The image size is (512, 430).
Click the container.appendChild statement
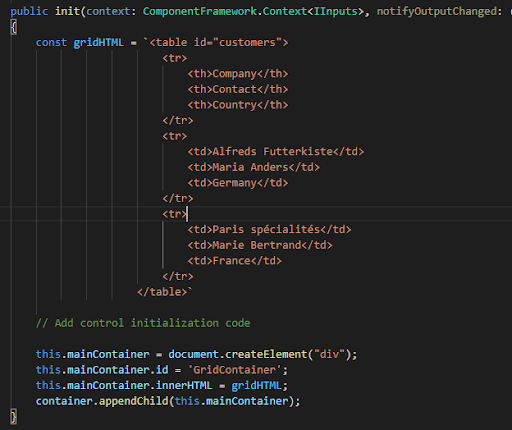[x=168, y=401]
